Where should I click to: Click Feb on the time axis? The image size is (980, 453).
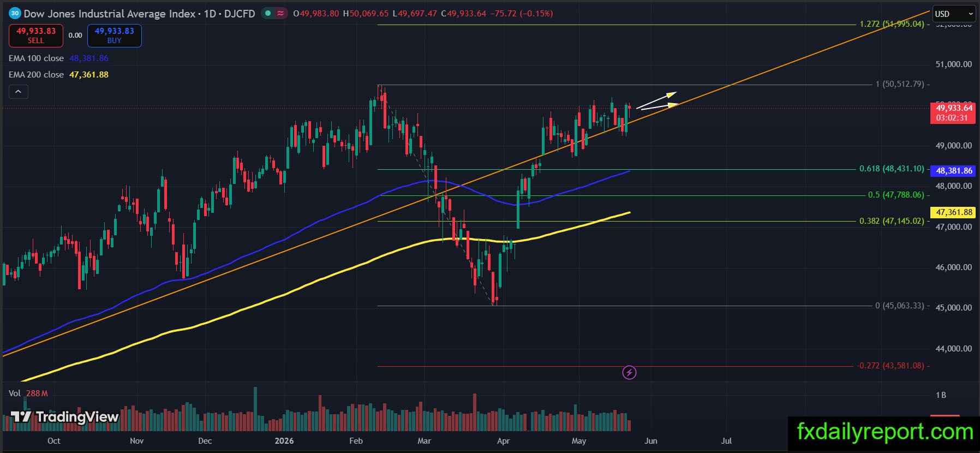pos(356,441)
